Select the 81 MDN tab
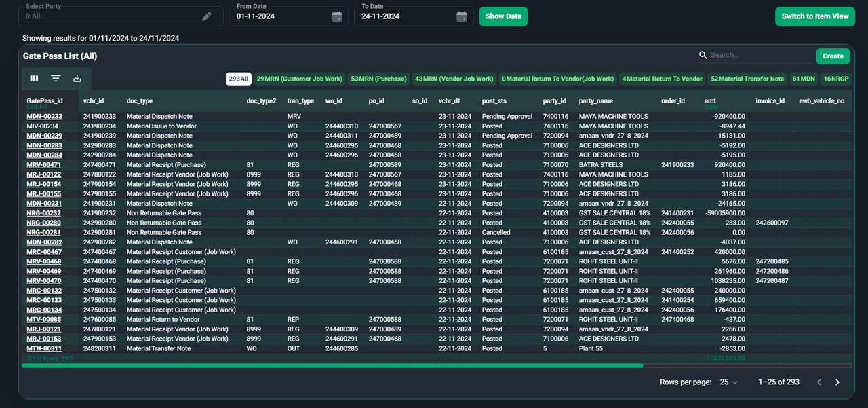 point(804,79)
